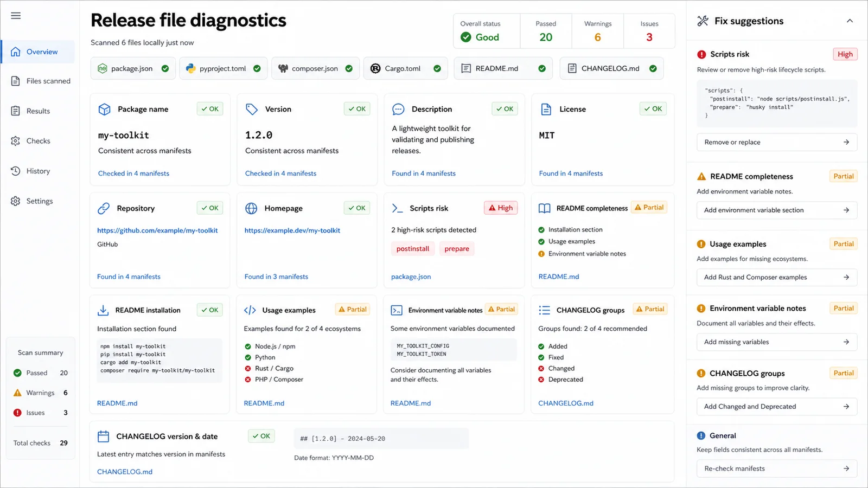
Task: Click the Scripts risk terminal prompt icon
Action: tap(398, 208)
